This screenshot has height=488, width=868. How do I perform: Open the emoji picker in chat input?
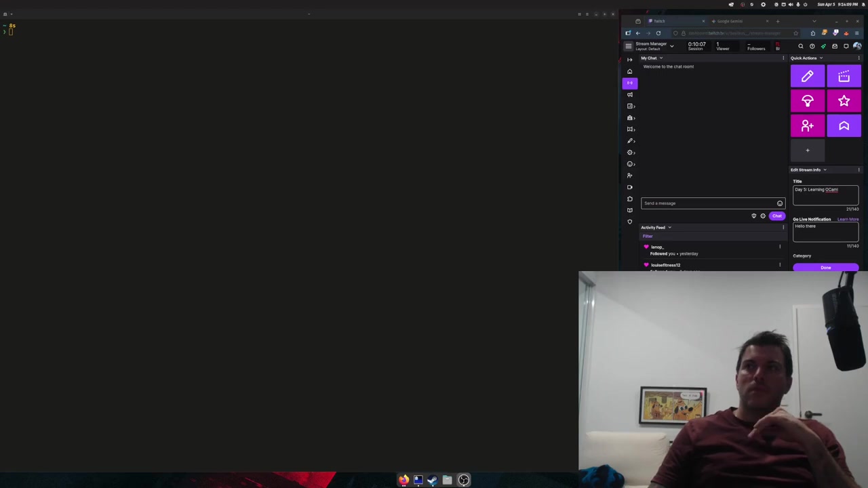[780, 203]
